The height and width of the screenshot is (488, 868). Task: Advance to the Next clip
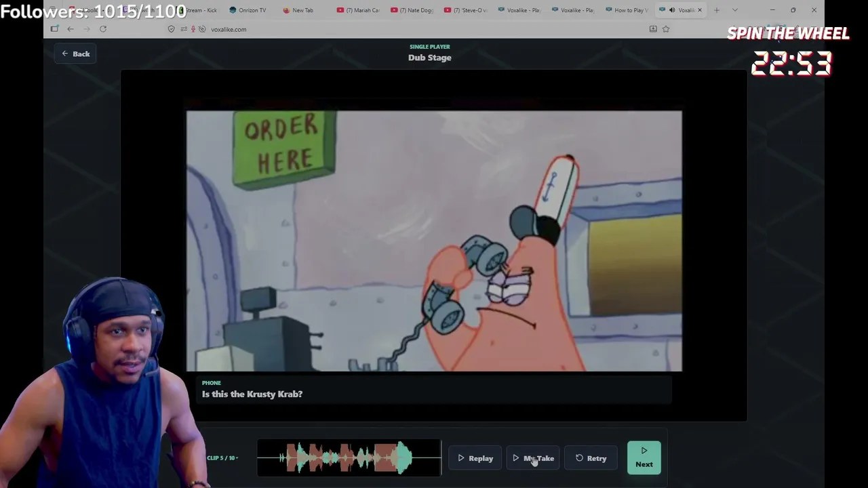644,457
